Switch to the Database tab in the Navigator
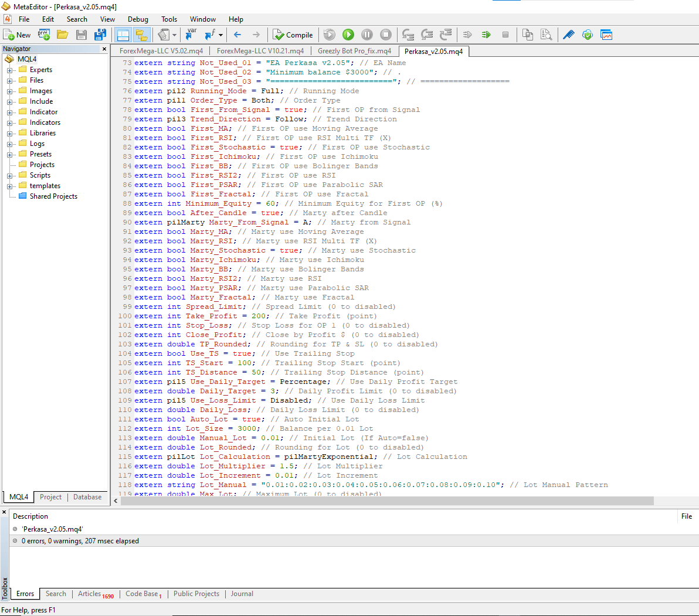This screenshot has width=699, height=616. (87, 497)
